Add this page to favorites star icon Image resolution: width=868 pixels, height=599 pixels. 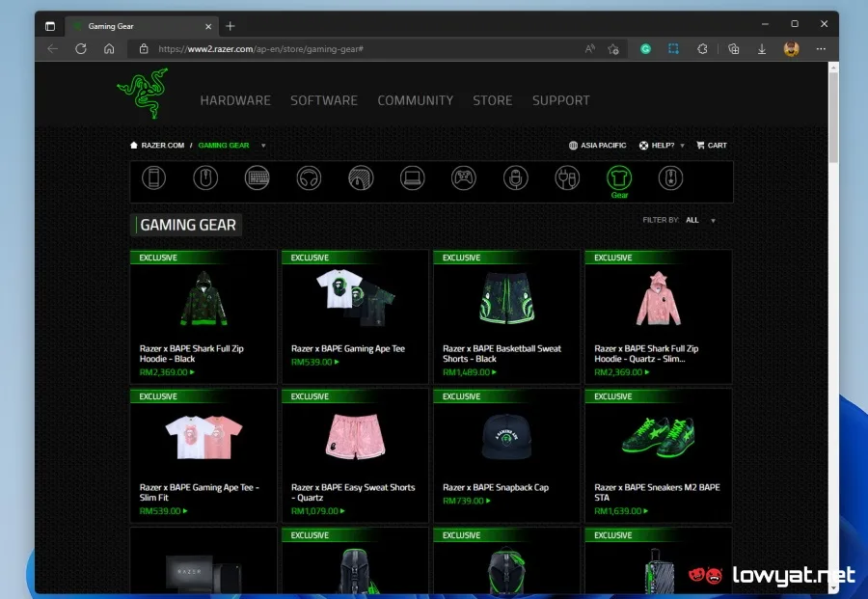[x=613, y=49]
